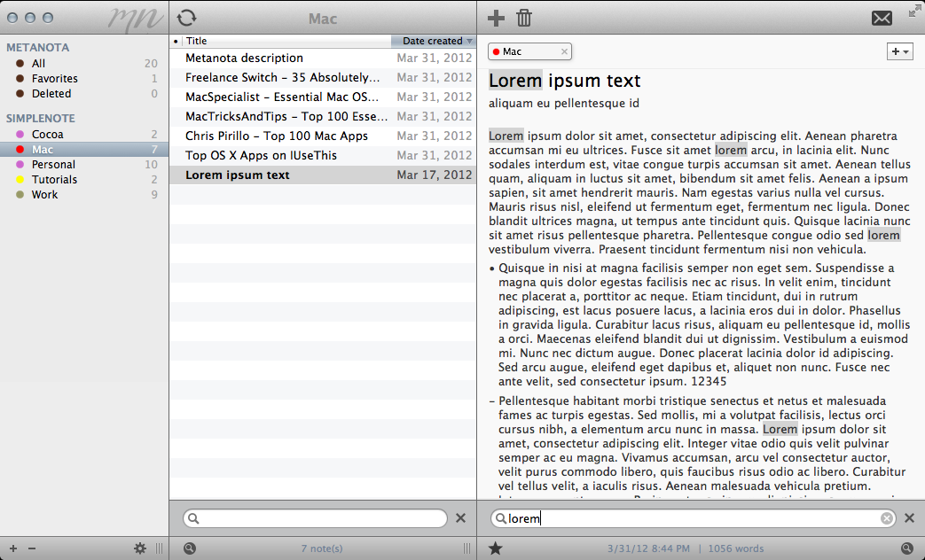The width and height of the screenshot is (925, 560).
Task: Delete note using trash icon
Action: (x=524, y=18)
